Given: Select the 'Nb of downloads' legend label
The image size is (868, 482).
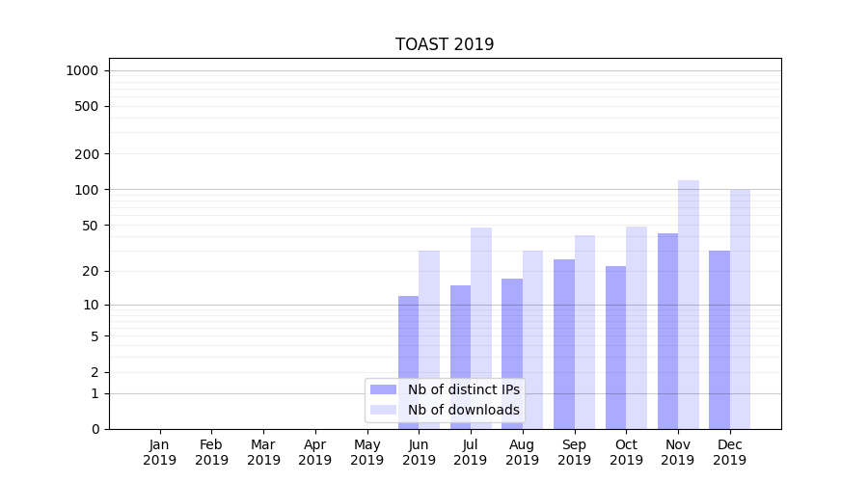Looking at the screenshot, I should pyautogui.click(x=463, y=410).
